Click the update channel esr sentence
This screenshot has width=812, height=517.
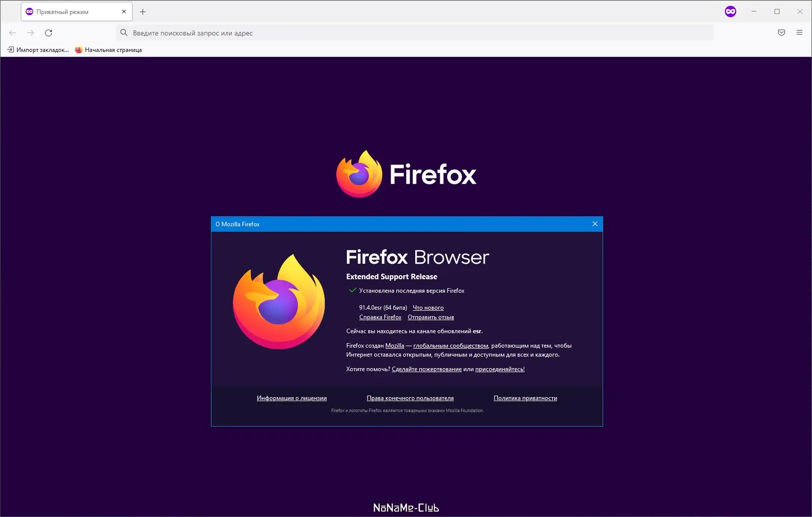point(414,331)
